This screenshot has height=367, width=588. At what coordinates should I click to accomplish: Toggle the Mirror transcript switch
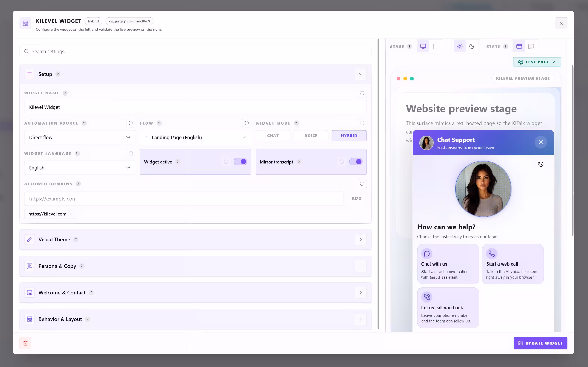356,162
